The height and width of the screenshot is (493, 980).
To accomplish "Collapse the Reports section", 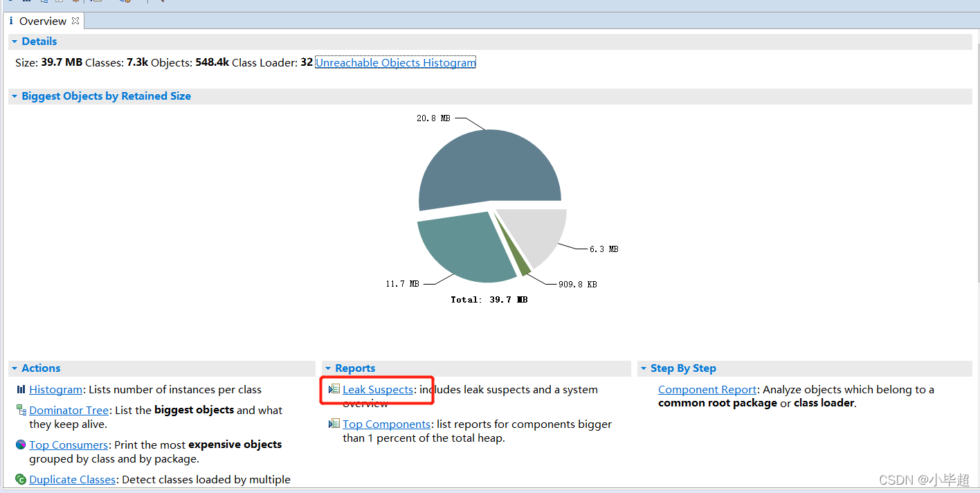I will click(327, 368).
